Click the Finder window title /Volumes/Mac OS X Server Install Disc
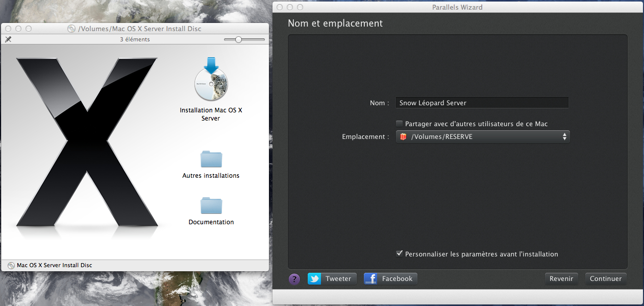 tap(139, 29)
